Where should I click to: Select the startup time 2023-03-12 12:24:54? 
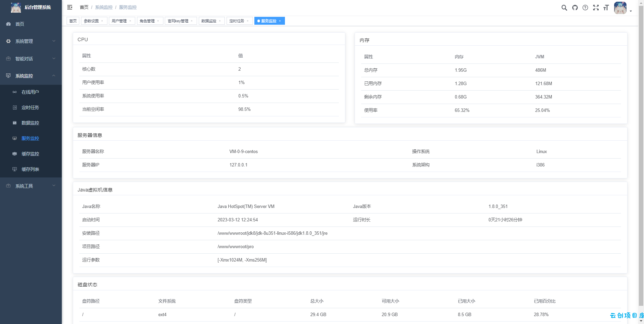click(x=238, y=220)
